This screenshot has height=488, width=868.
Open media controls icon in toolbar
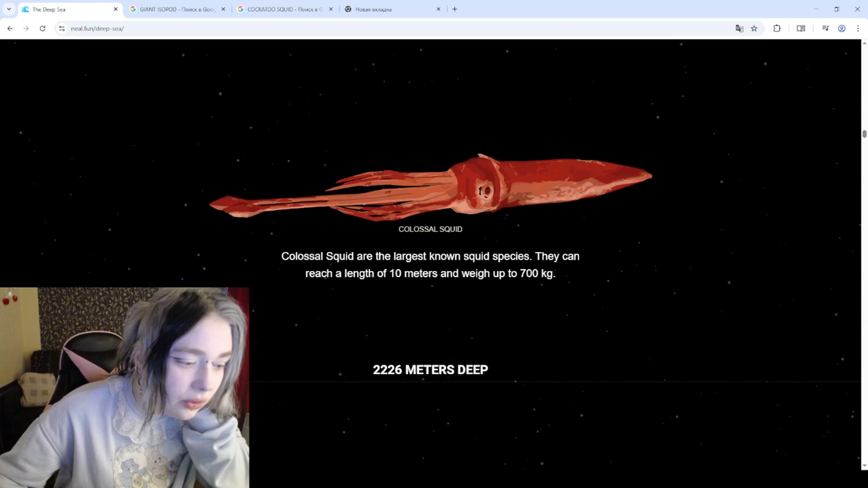tap(826, 28)
